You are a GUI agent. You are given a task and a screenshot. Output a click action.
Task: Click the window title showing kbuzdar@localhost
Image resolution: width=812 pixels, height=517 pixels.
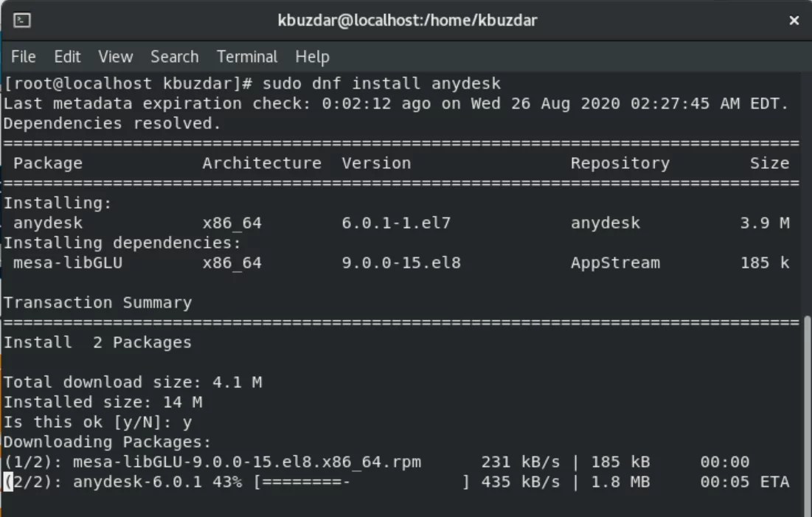406,21
